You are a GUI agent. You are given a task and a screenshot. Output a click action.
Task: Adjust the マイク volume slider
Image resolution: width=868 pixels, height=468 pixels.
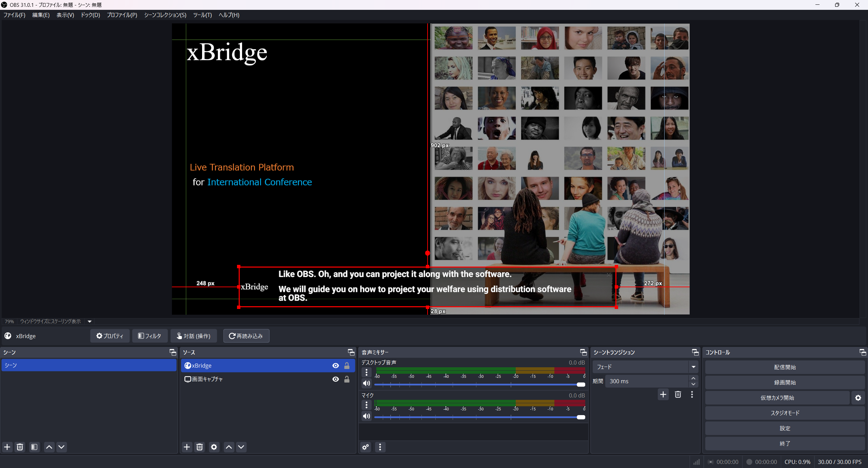(x=581, y=417)
